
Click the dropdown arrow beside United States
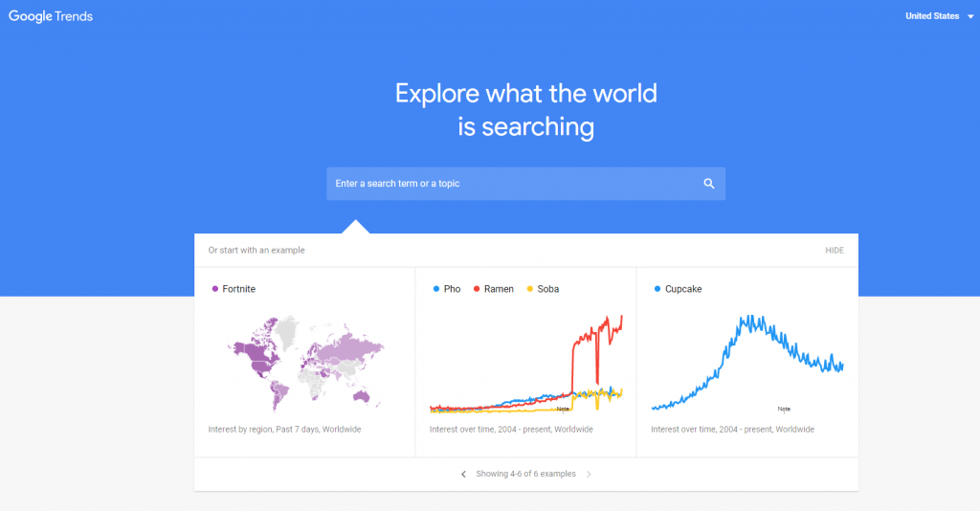coord(970,17)
